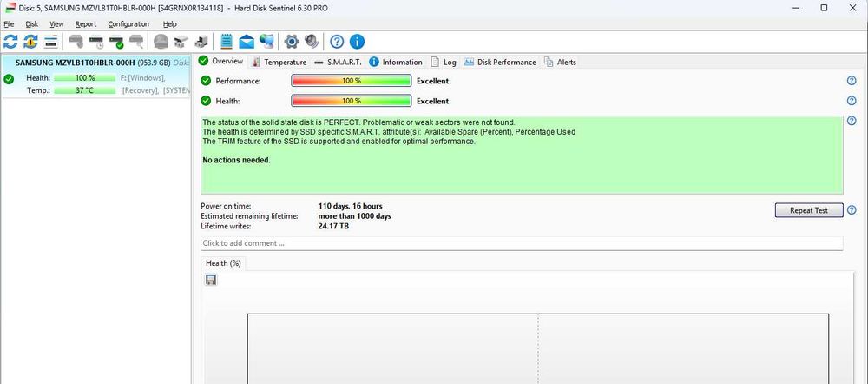Click the refresh icon with warning triangle
This screenshot has width=868, height=384.
click(x=30, y=42)
